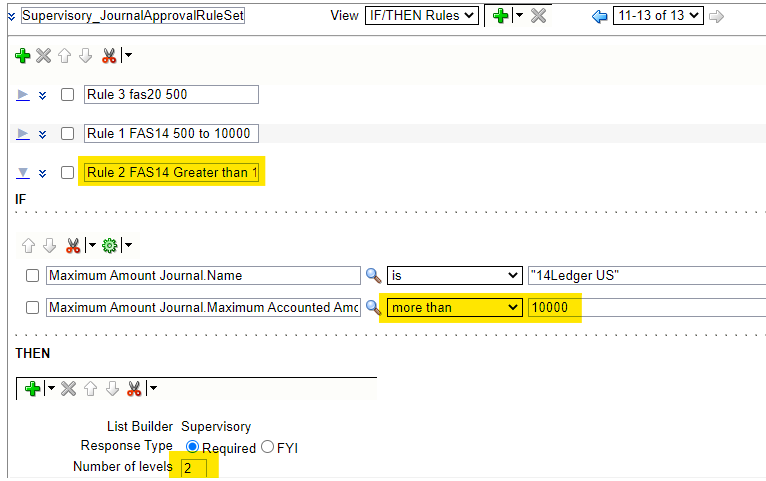Screen dimensions: 766x481
Task: Click the Number of levels input field
Action: click(x=194, y=468)
